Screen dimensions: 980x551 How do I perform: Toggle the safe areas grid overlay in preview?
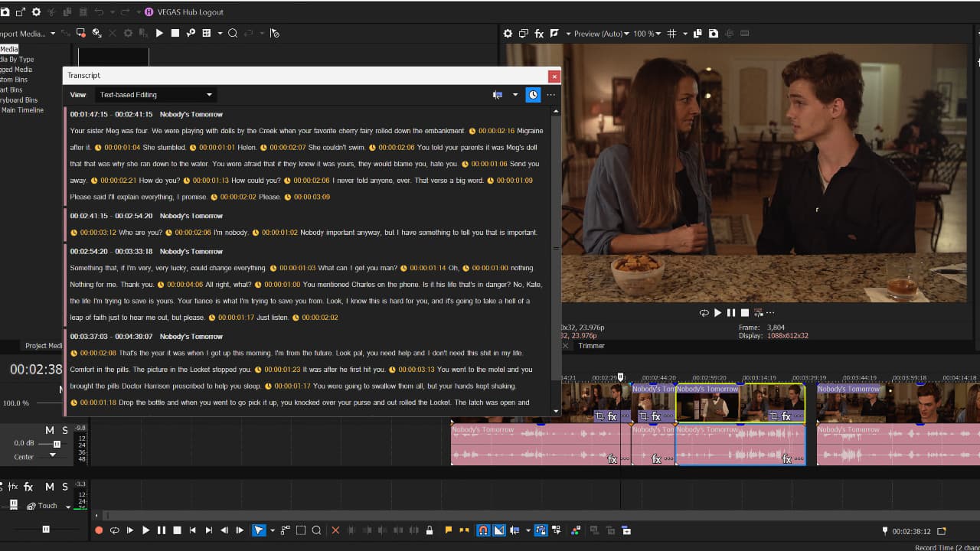tap(672, 33)
